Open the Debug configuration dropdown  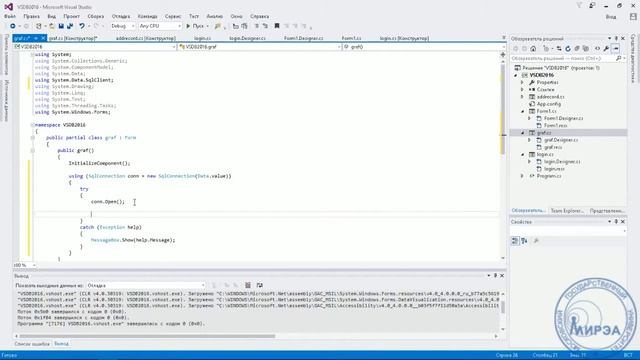[122, 26]
